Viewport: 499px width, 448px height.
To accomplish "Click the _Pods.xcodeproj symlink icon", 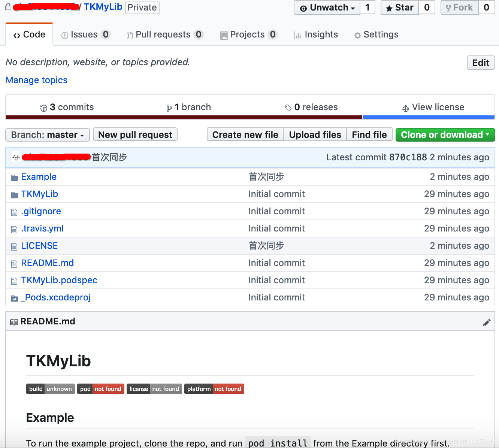I will (15, 299).
